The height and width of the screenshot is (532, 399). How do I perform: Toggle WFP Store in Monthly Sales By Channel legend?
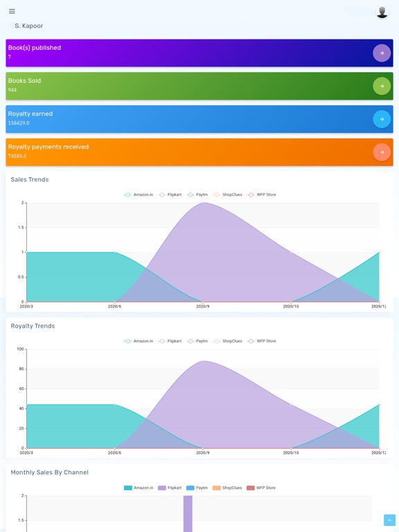[261, 488]
